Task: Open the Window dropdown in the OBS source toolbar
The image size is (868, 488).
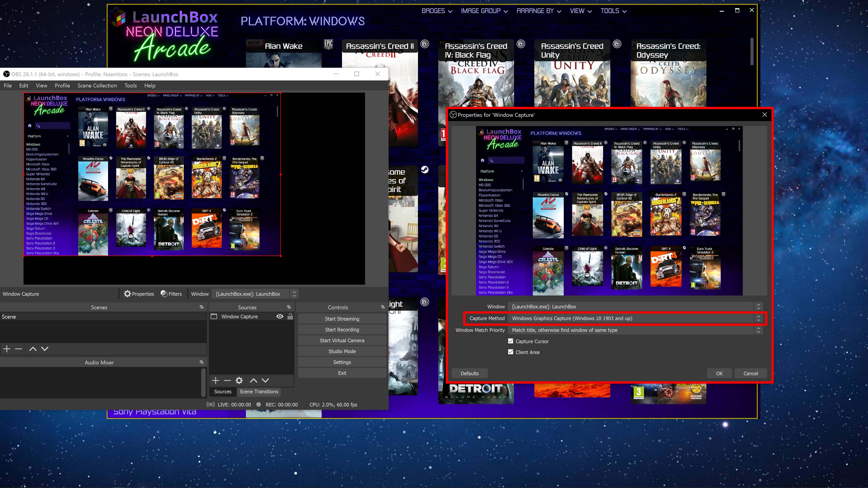Action: pos(255,294)
